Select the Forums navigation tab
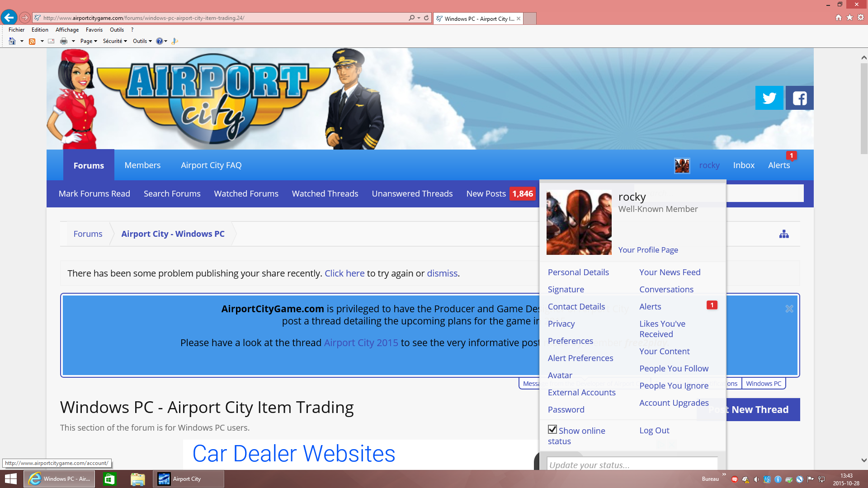Image resolution: width=868 pixels, height=488 pixels. click(x=89, y=165)
